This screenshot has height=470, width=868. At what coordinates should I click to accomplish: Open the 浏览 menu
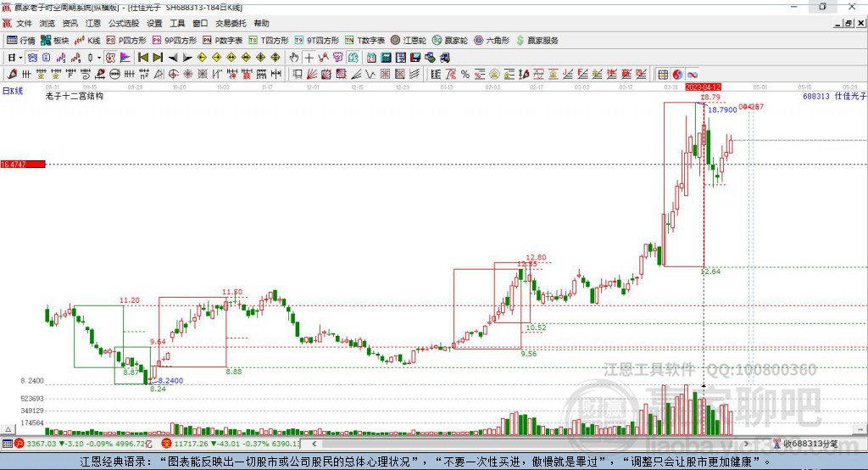coord(47,23)
